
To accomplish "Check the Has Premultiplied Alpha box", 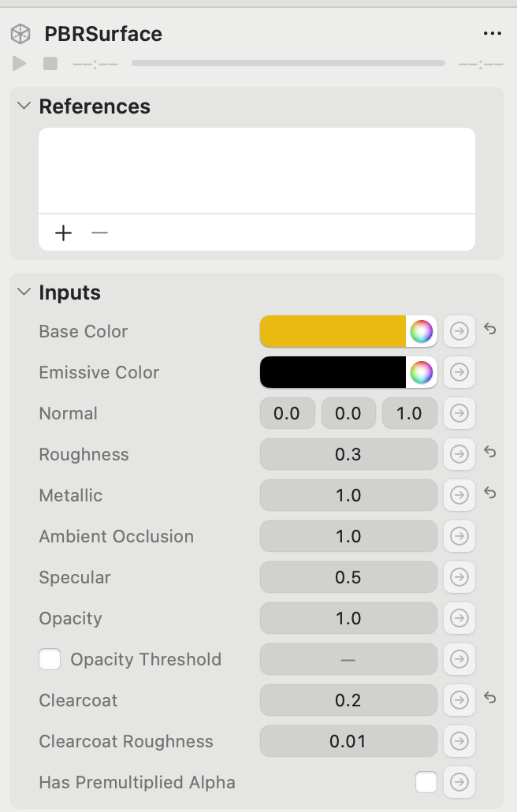I will 426,782.
